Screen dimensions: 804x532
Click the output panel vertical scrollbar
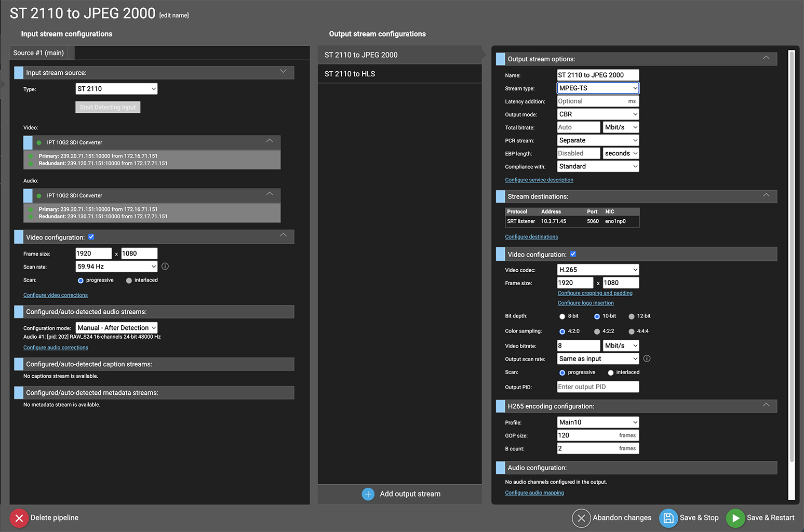[791, 260]
